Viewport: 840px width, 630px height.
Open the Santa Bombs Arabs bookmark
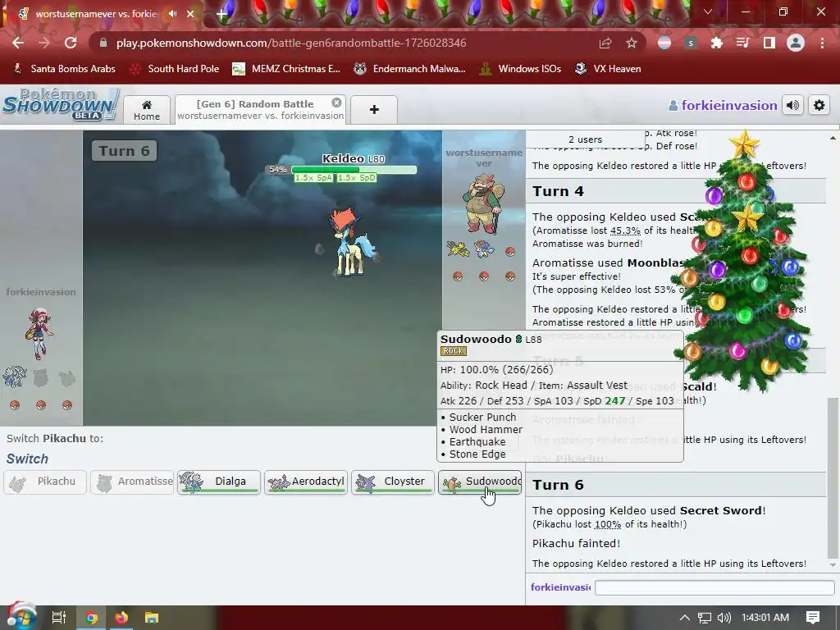pyautogui.click(x=65, y=69)
